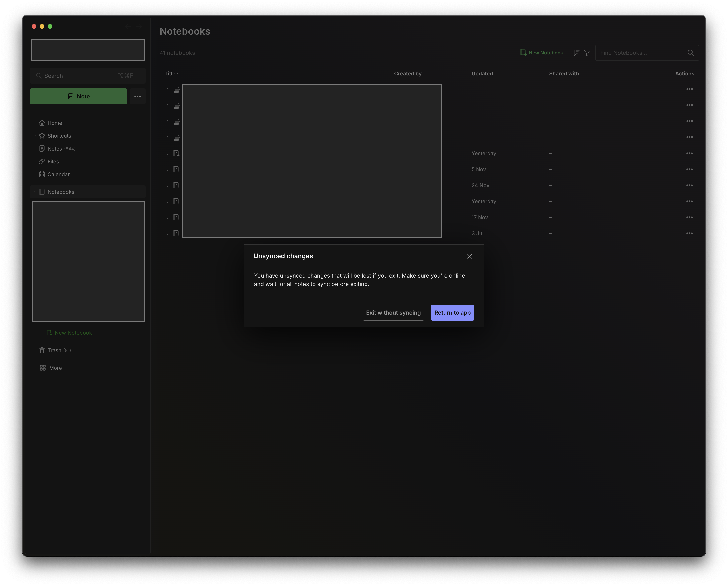Create a new Note with green button
Screen dimensions: 728x586
point(79,97)
